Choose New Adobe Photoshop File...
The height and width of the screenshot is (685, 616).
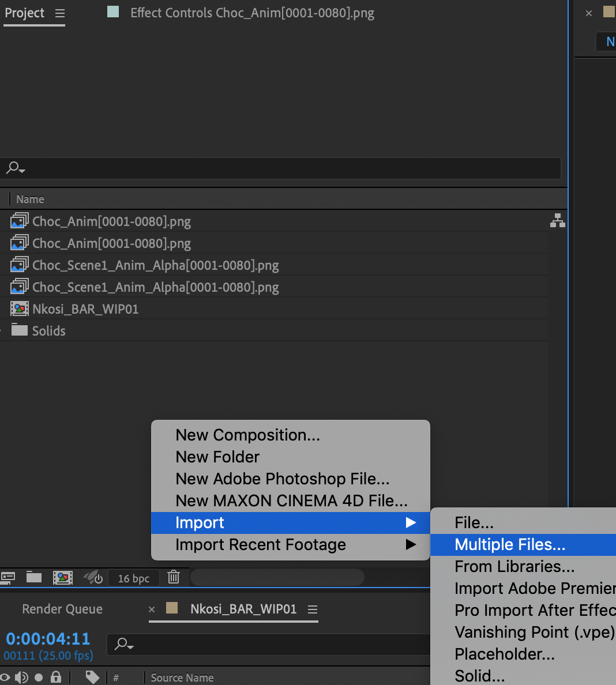(x=291, y=479)
